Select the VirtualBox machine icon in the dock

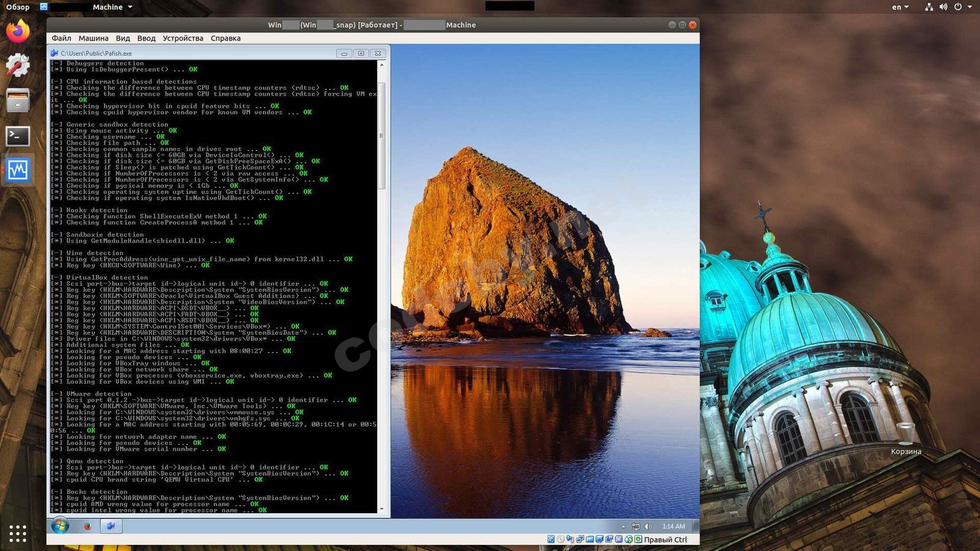click(18, 170)
